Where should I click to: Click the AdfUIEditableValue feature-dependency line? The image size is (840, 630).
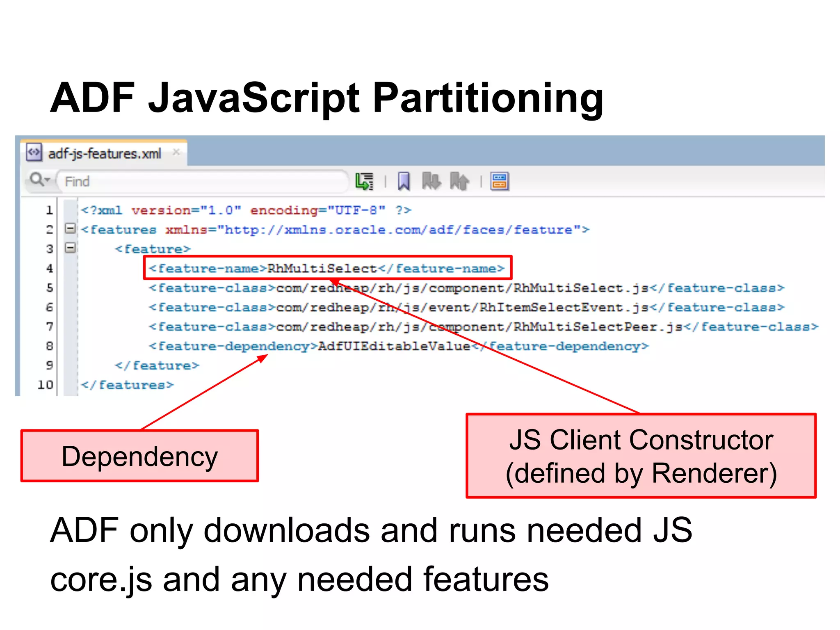coord(399,346)
